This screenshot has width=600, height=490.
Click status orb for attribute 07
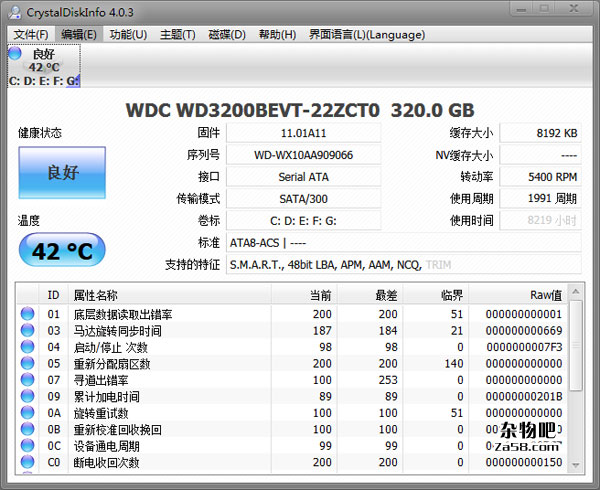click(28, 379)
